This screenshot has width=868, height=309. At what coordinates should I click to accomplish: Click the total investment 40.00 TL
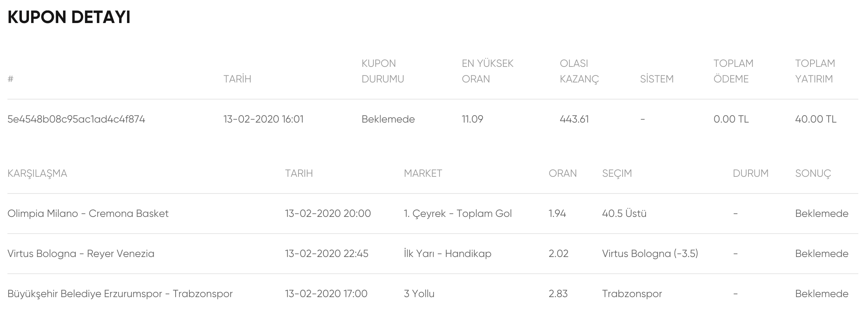[x=816, y=119]
